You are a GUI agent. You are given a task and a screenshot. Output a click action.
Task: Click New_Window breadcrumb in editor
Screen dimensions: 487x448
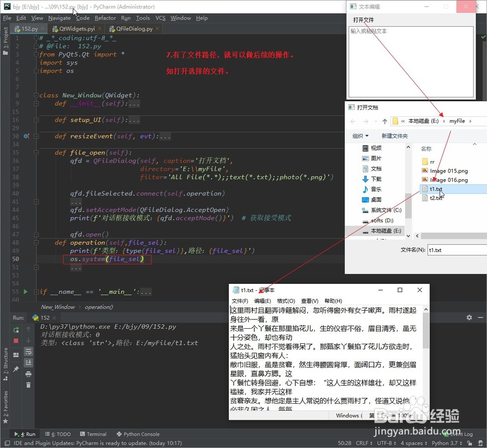[58, 307]
